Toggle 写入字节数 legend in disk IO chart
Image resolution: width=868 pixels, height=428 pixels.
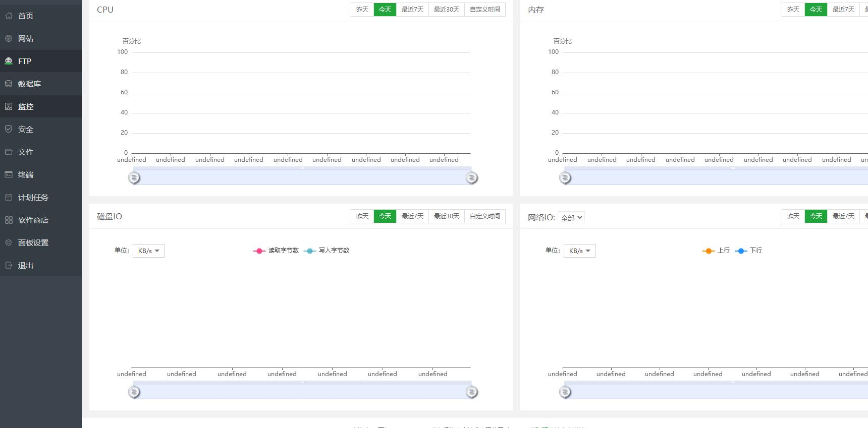327,251
